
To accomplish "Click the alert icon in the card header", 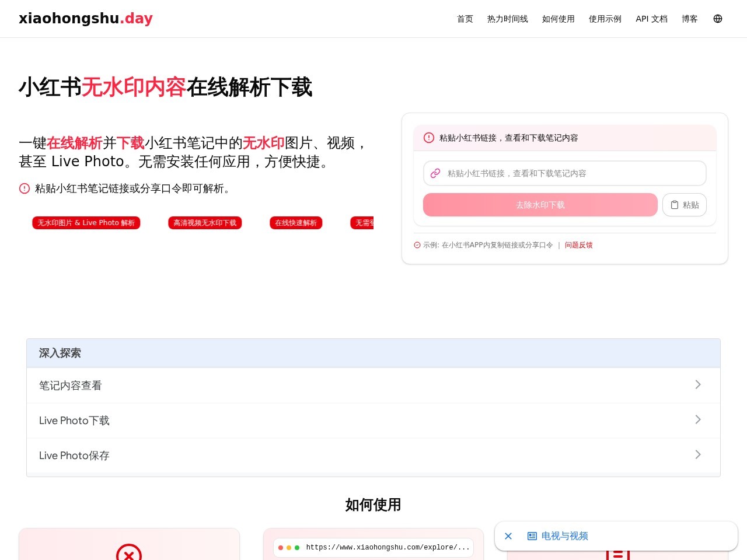I will [429, 138].
